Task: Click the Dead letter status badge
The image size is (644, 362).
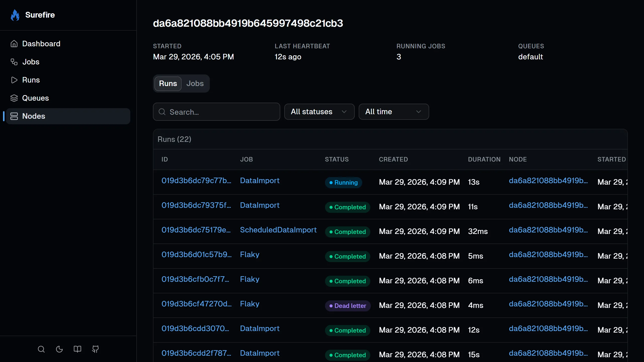Action: pos(348,306)
